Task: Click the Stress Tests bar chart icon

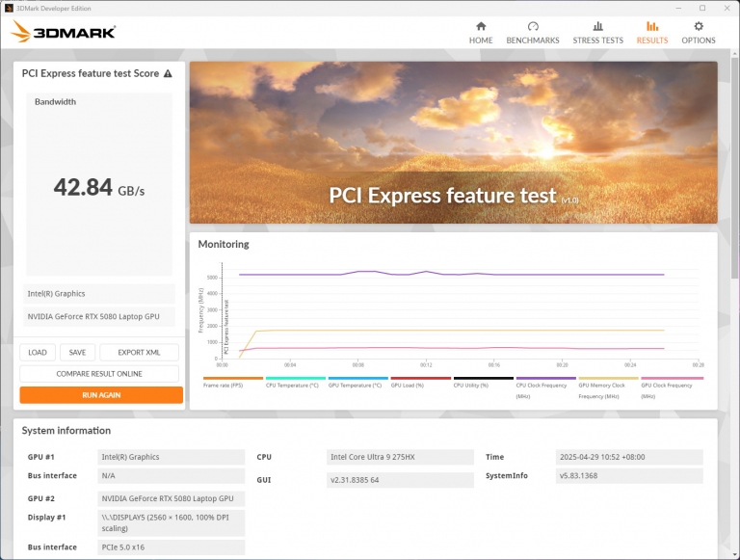Action: pyautogui.click(x=598, y=26)
